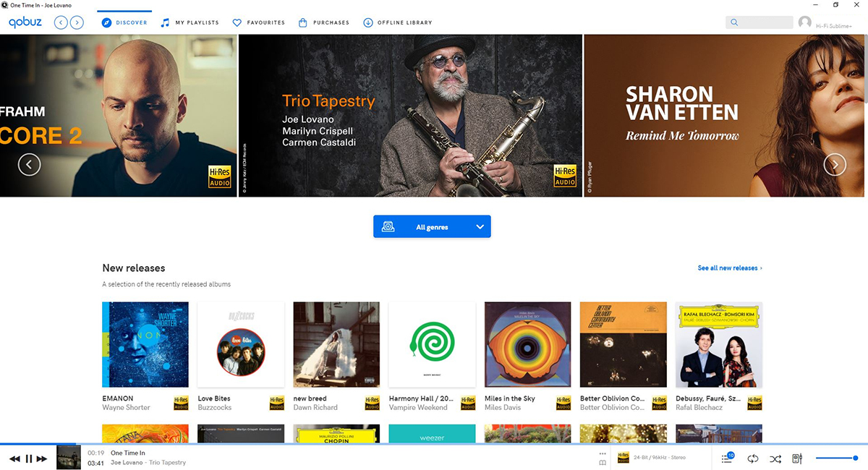The height and width of the screenshot is (470, 868).
Task: Open the Offline Library tab
Action: click(x=397, y=22)
